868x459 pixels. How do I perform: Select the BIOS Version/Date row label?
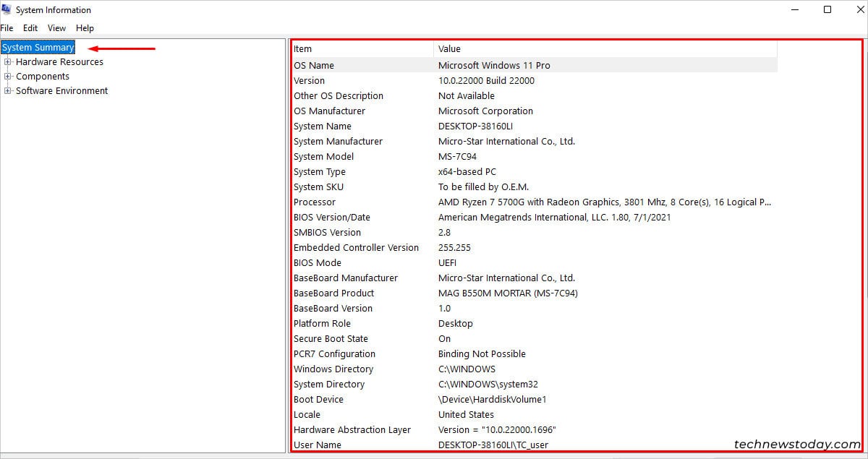coord(332,217)
